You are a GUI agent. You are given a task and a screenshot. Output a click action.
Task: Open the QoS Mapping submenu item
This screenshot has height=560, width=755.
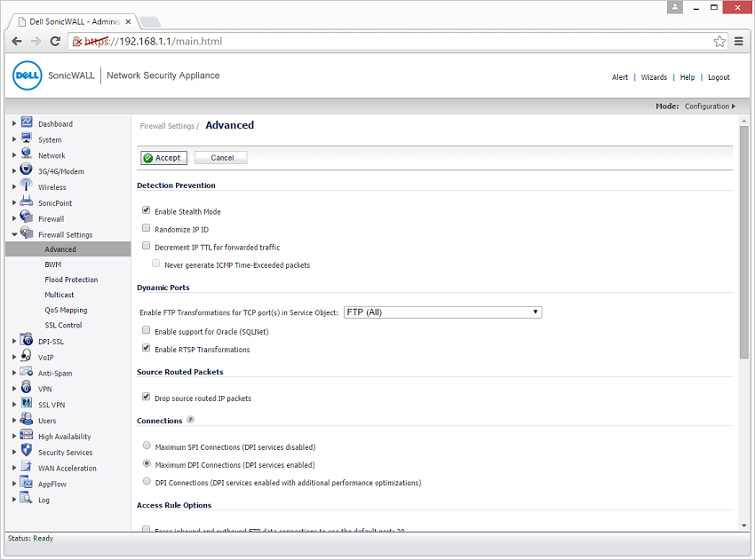click(66, 311)
